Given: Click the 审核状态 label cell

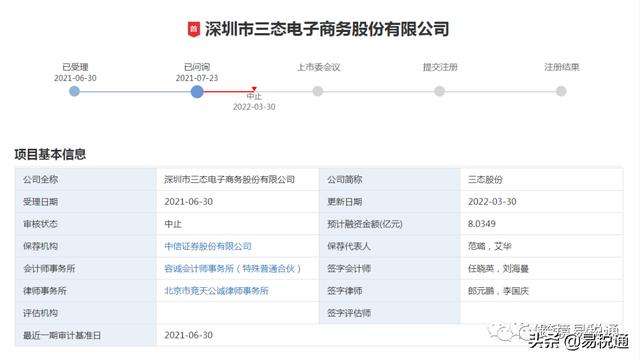Looking at the screenshot, I should tap(86, 224).
